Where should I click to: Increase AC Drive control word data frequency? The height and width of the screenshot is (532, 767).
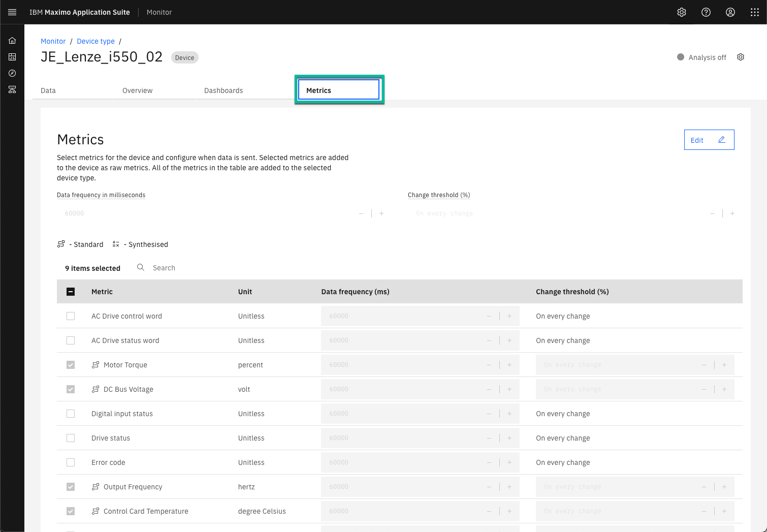click(x=509, y=316)
